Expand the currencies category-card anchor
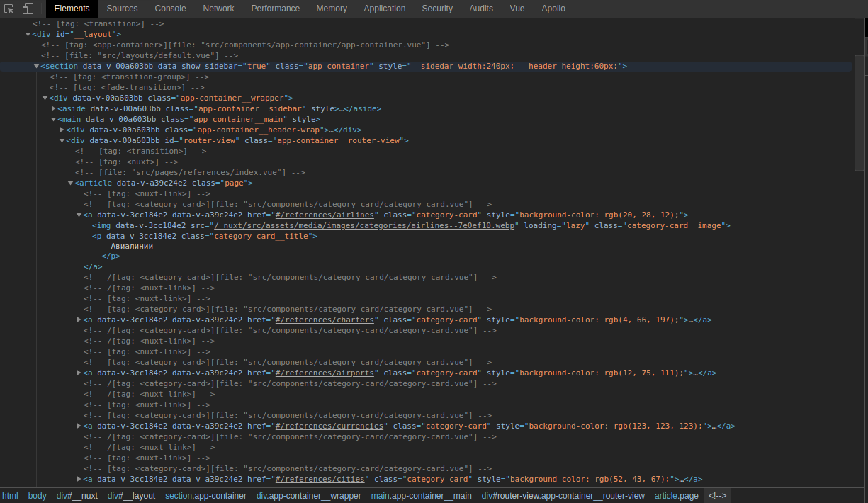The image size is (868, 503). [x=79, y=426]
